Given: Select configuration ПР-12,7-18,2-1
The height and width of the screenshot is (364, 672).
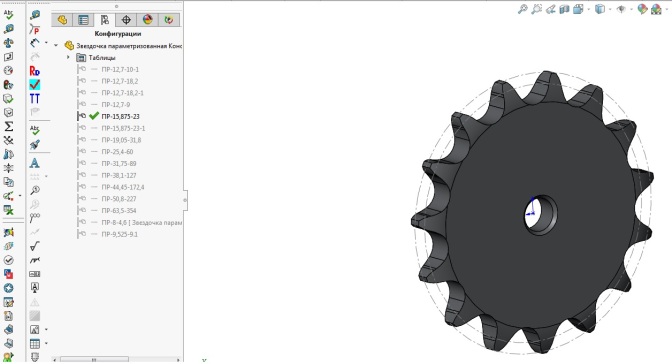Looking at the screenshot, I should 123,93.
